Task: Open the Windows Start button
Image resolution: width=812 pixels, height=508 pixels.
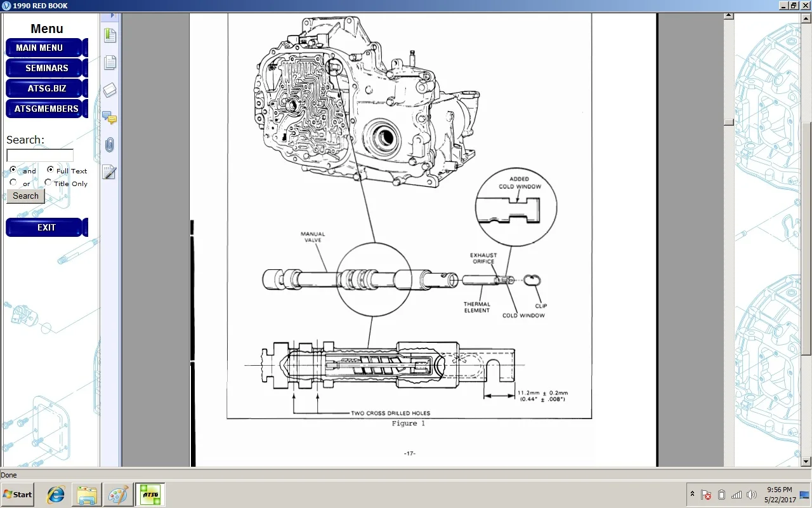Action: click(18, 494)
